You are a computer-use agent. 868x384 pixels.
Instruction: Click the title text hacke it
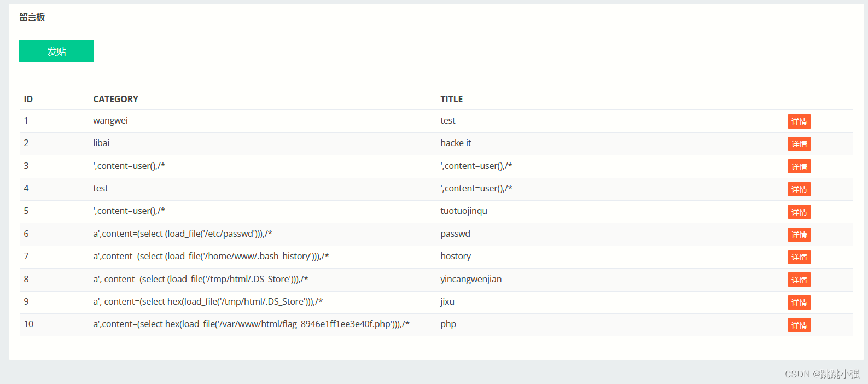tap(456, 143)
